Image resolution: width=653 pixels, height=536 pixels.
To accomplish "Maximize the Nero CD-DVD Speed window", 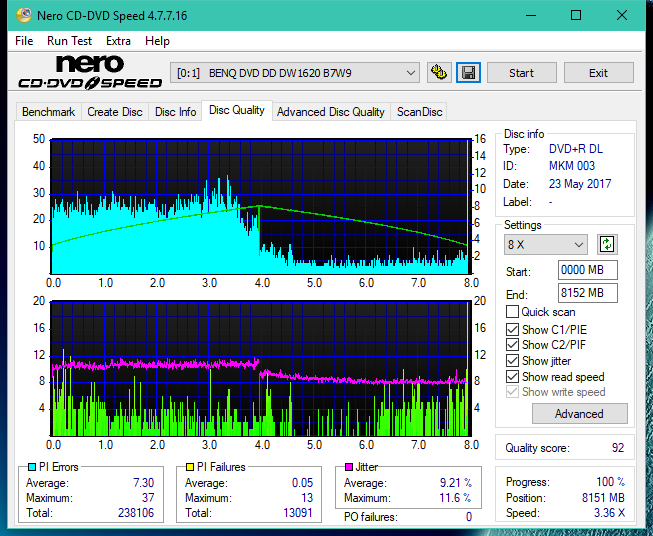I will click(576, 15).
